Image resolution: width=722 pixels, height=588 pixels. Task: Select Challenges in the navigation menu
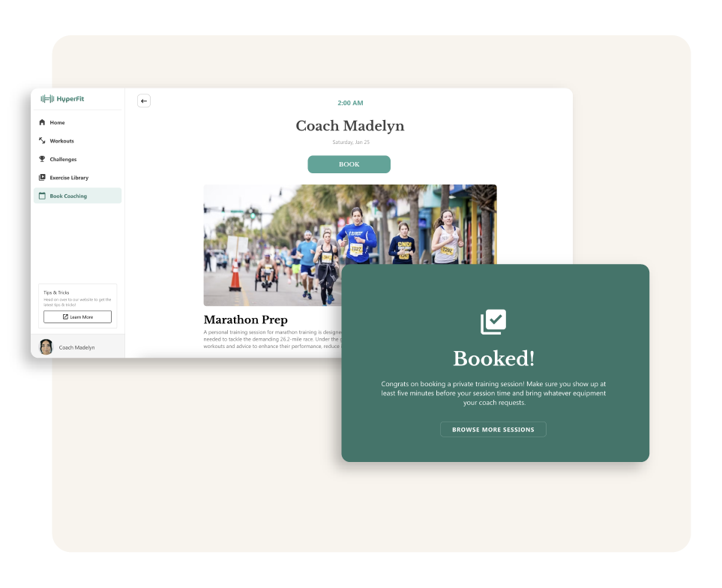coord(62,159)
